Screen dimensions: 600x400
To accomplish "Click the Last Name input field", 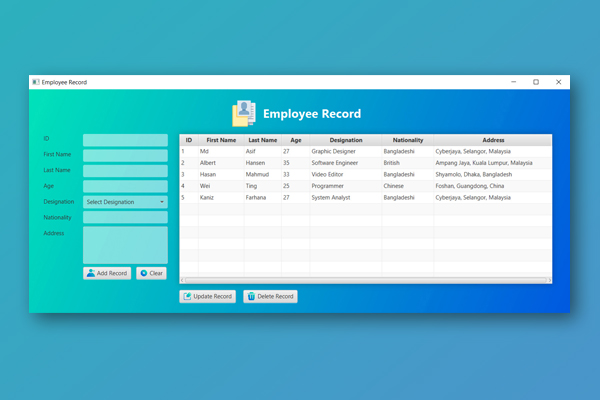I will point(125,171).
